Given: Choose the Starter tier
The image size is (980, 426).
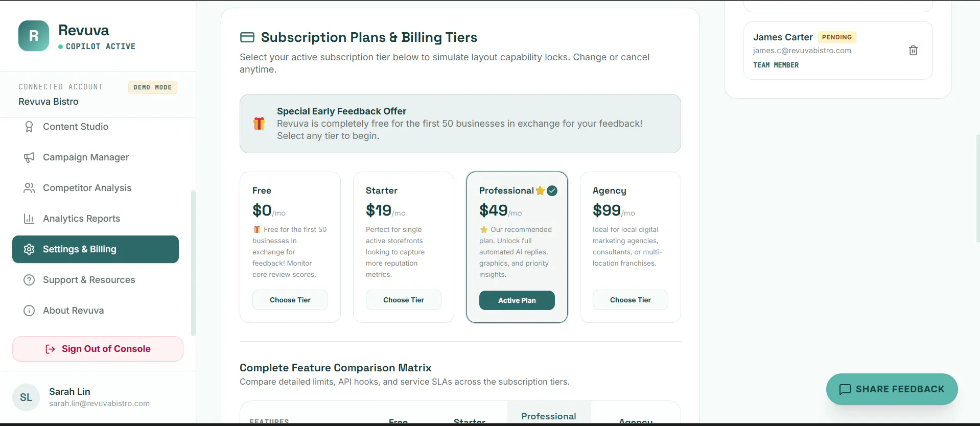Looking at the screenshot, I should (404, 300).
